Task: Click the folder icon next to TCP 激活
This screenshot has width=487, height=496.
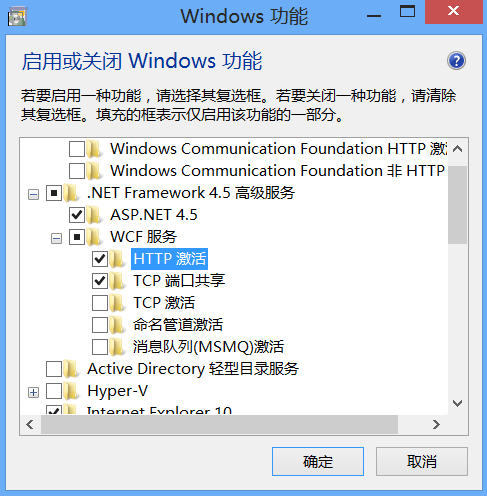Action: tap(117, 303)
